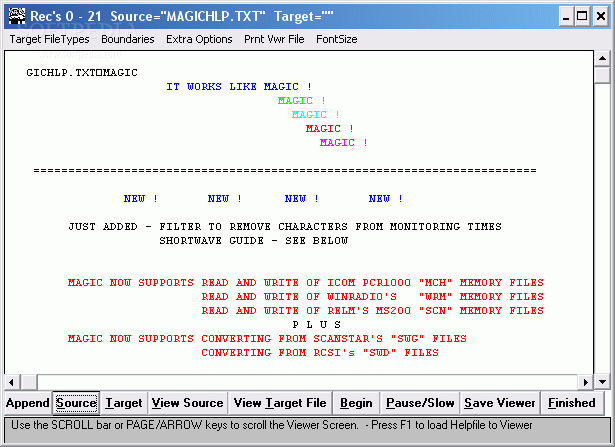
Task: Minimize the Rec's window
Action: coord(566,17)
